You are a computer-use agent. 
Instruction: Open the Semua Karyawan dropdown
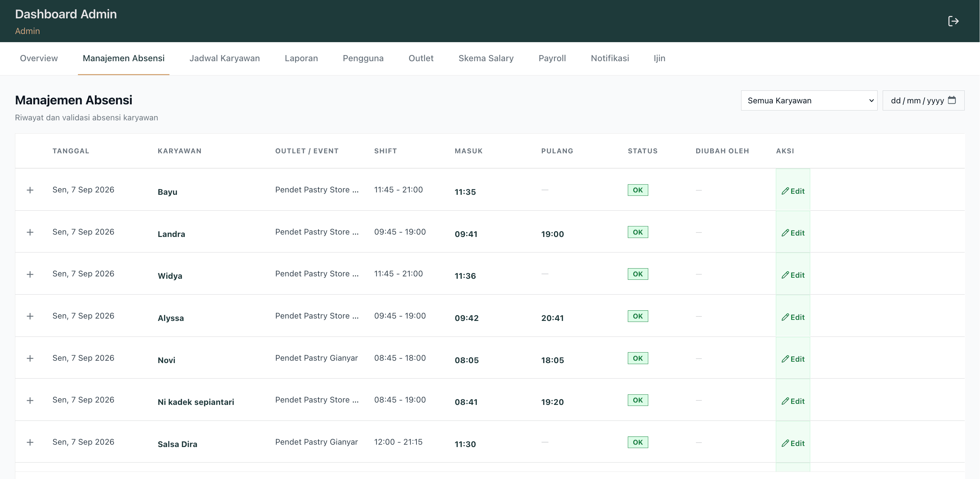click(x=809, y=100)
